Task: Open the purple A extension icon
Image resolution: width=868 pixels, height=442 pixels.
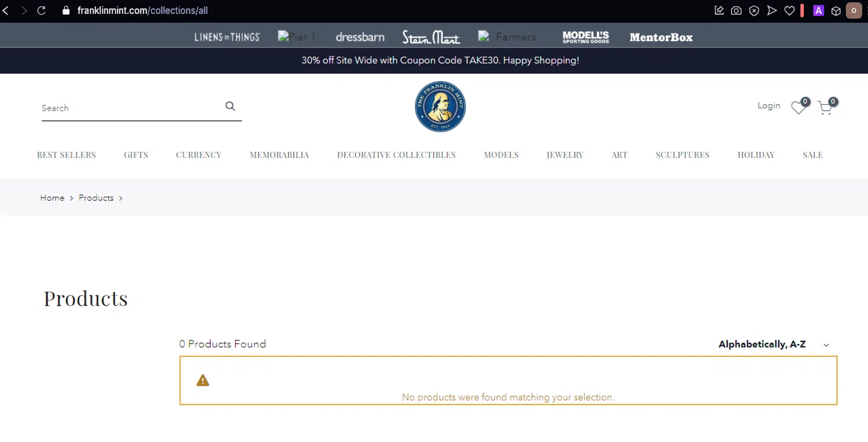Action: tap(818, 10)
